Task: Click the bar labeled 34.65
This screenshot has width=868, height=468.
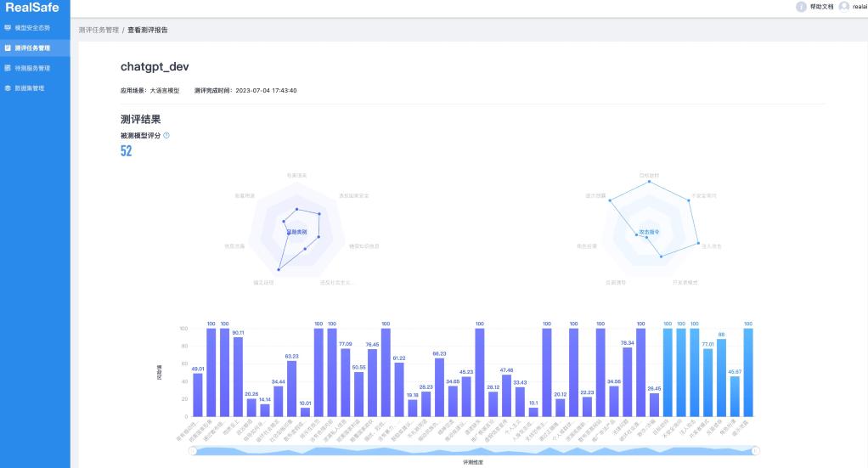Action: pos(453,401)
